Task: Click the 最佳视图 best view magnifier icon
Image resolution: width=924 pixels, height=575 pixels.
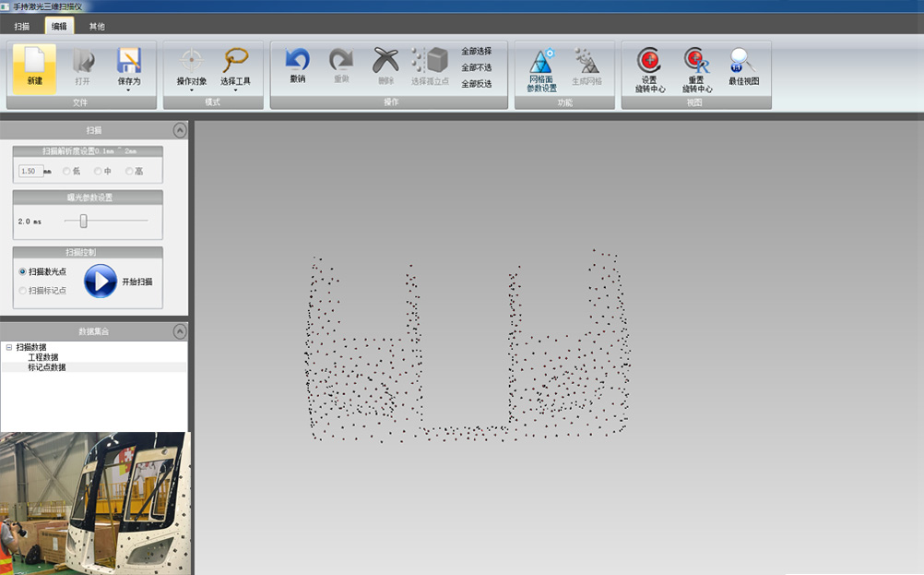Action: (x=743, y=62)
